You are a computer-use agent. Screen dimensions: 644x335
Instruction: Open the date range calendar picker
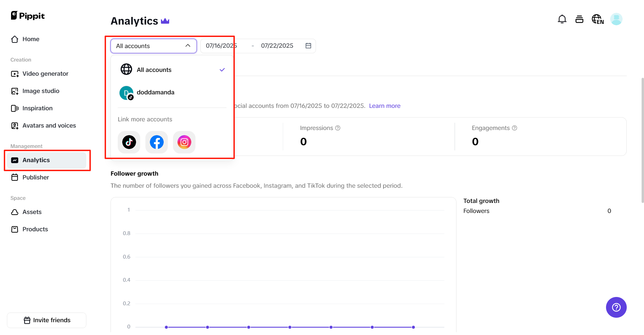coord(308,46)
